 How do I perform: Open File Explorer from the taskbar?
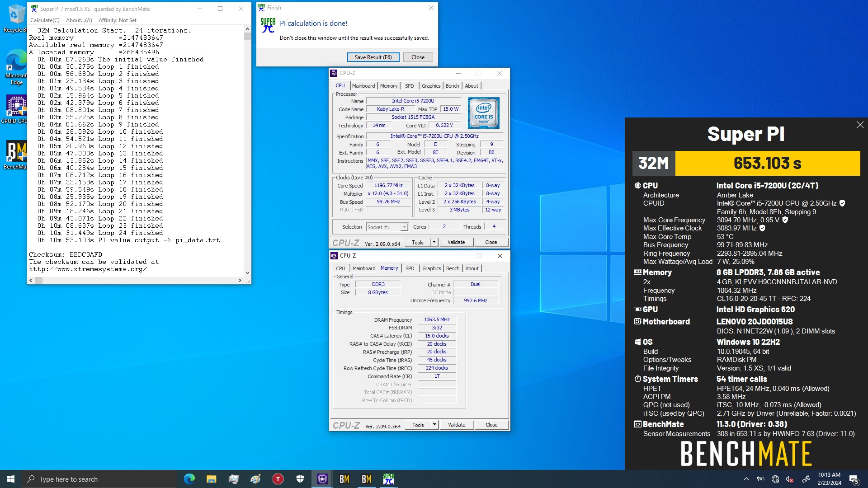tap(211, 479)
